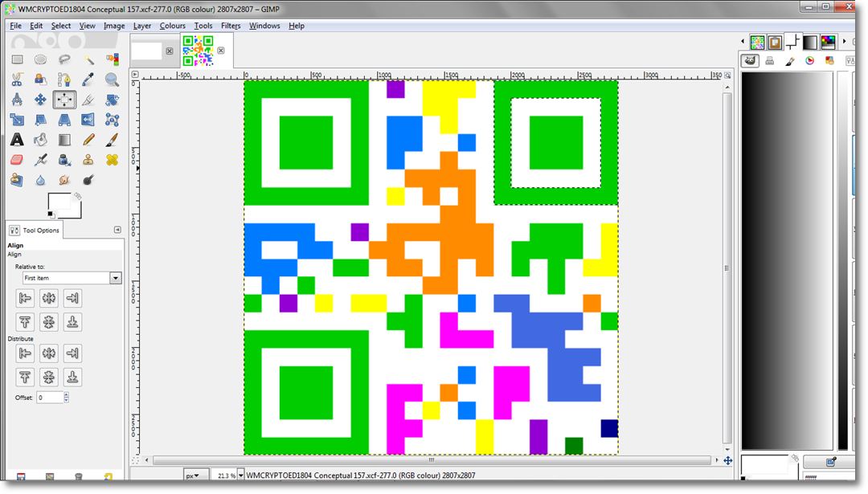Select the color Wheel selector tab
Image resolution: width=868 pixels, height=494 pixels.
coord(810,61)
